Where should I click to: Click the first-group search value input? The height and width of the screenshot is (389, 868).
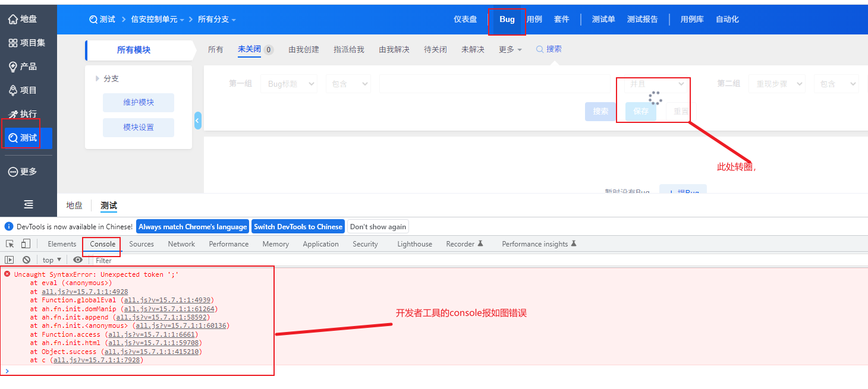495,84
